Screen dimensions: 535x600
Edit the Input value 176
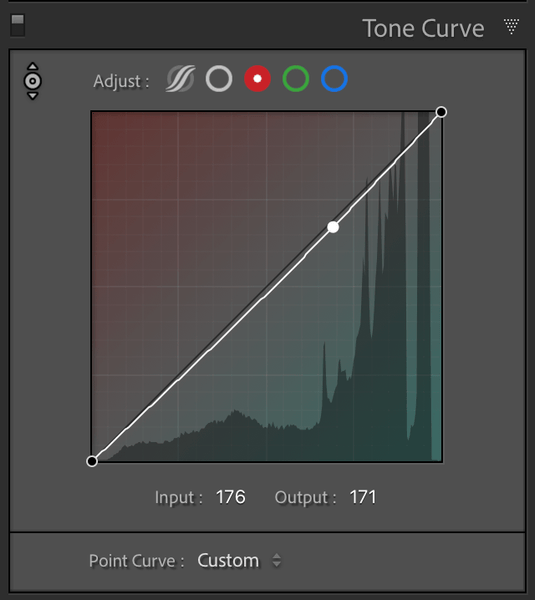231,497
